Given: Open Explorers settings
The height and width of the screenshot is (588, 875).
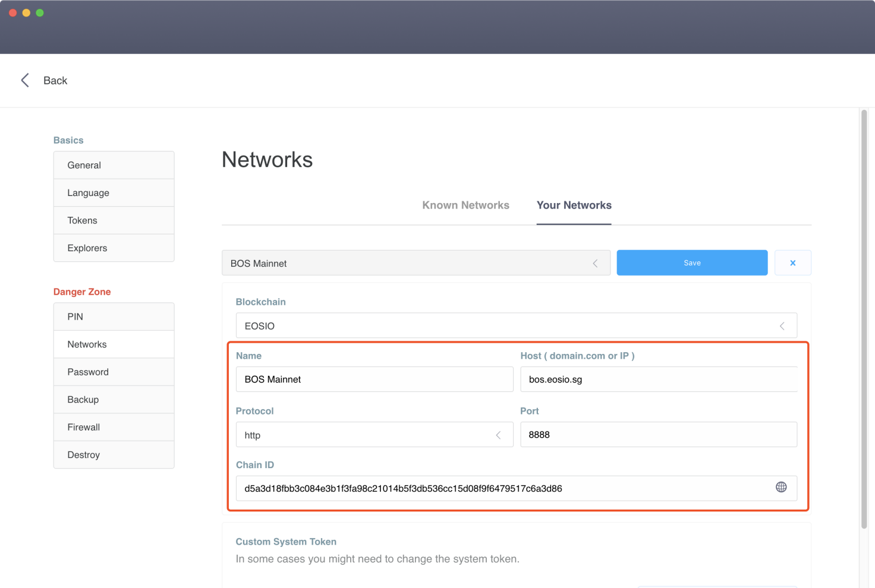Looking at the screenshot, I should tap(114, 248).
